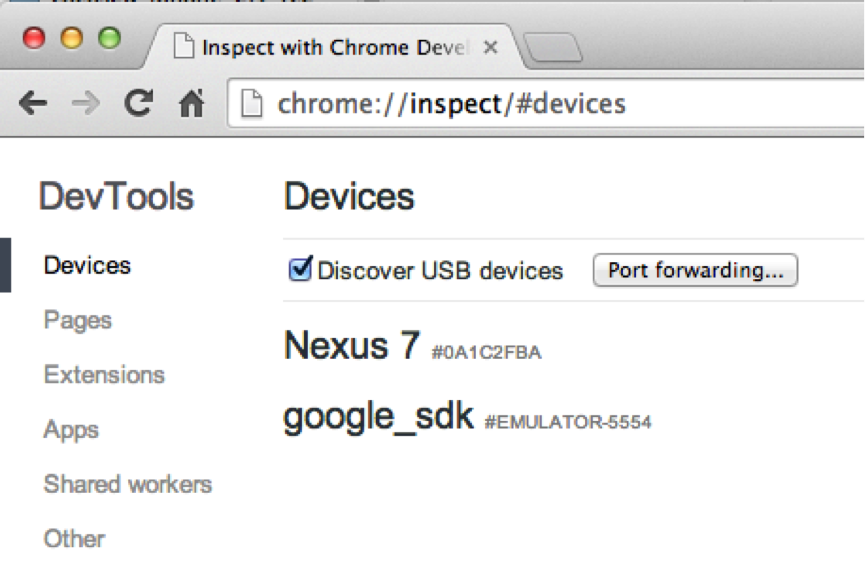
Task: Open Extensions section in sidebar
Action: click(x=104, y=374)
